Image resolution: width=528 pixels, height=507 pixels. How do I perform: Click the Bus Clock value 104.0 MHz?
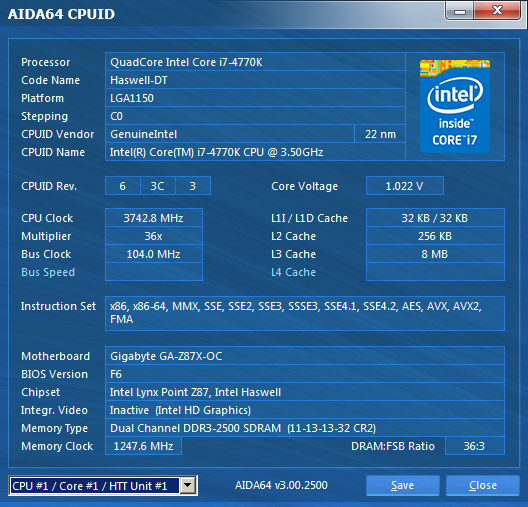[x=154, y=254]
